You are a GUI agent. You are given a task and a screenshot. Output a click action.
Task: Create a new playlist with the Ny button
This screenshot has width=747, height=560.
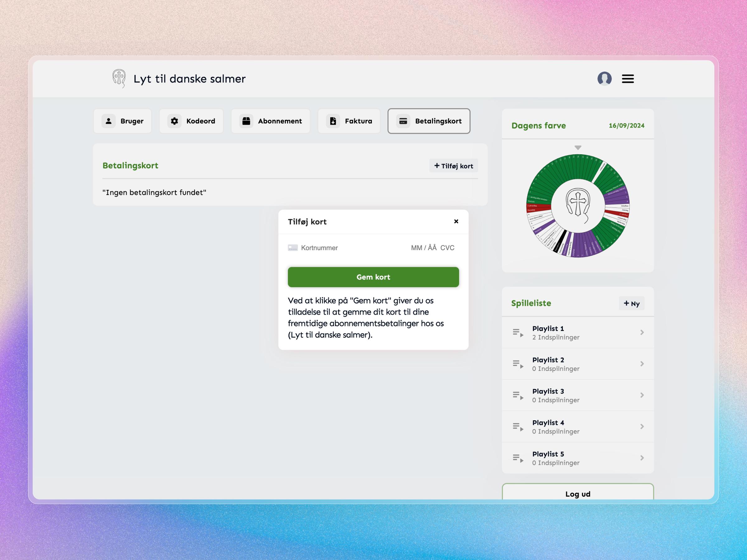(x=631, y=303)
